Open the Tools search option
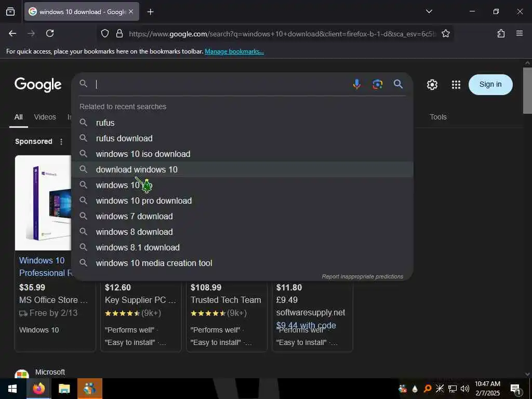The image size is (532, 399). pyautogui.click(x=438, y=117)
